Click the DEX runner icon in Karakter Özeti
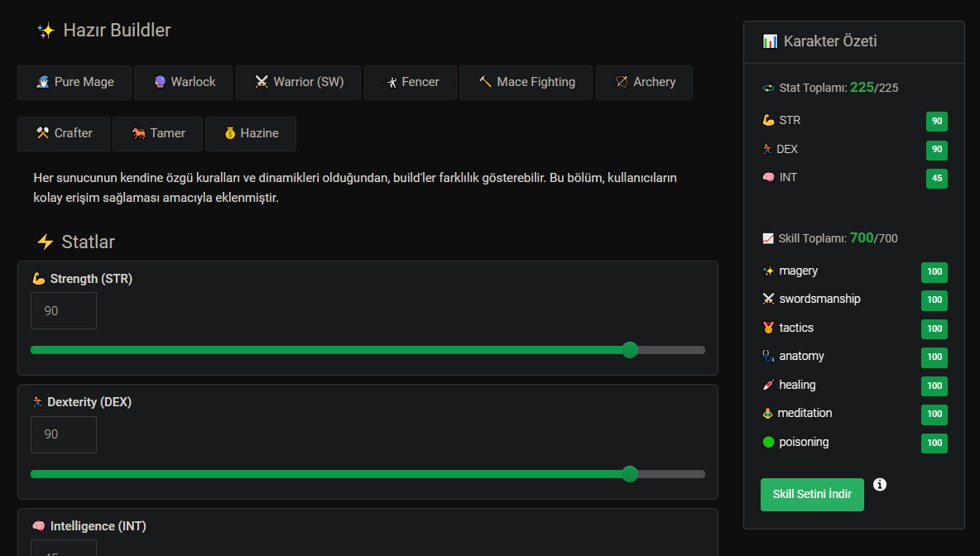The width and height of the screenshot is (980, 556). pos(767,149)
